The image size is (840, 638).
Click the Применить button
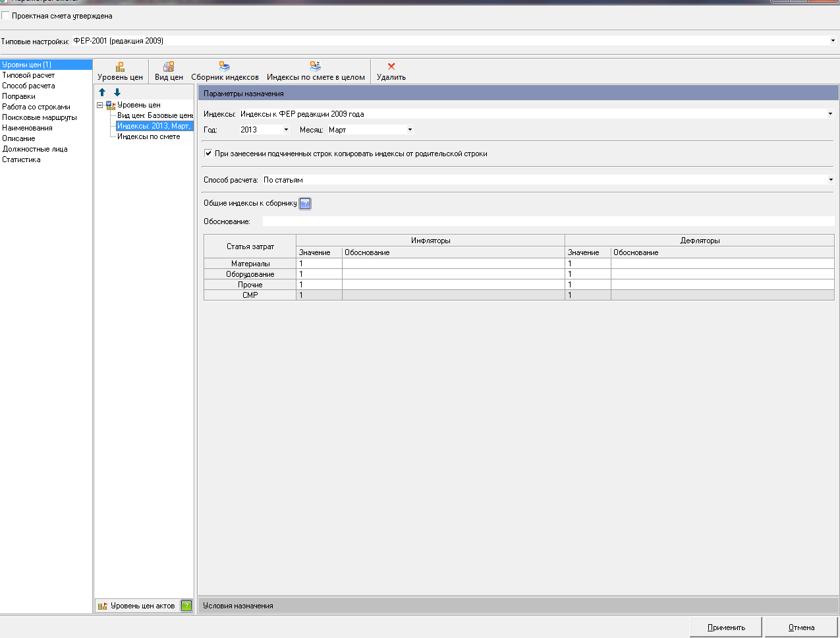click(726, 627)
